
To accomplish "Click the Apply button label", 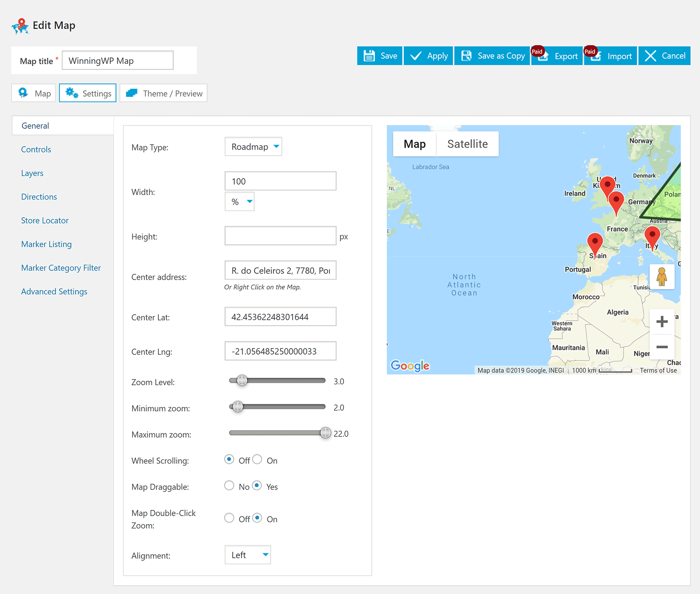I will coord(437,56).
